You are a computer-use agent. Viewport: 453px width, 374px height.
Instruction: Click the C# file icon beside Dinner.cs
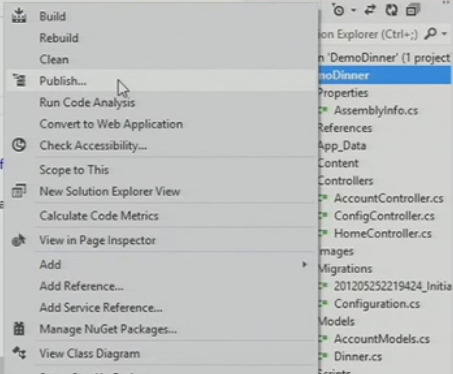[324, 356]
